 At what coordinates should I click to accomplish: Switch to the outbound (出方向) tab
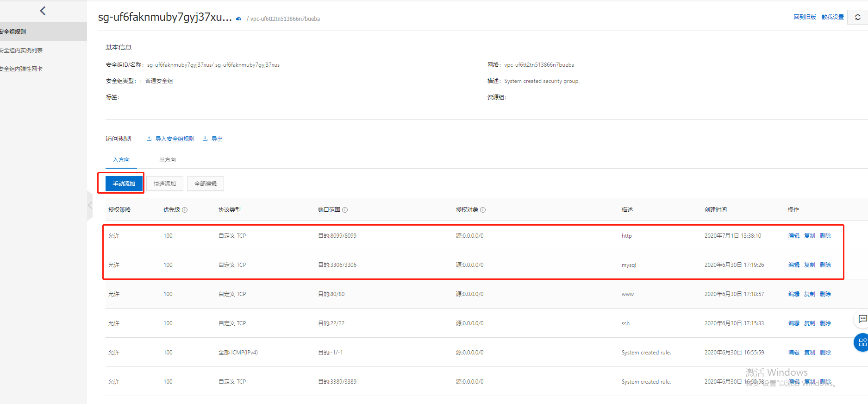pyautogui.click(x=168, y=160)
